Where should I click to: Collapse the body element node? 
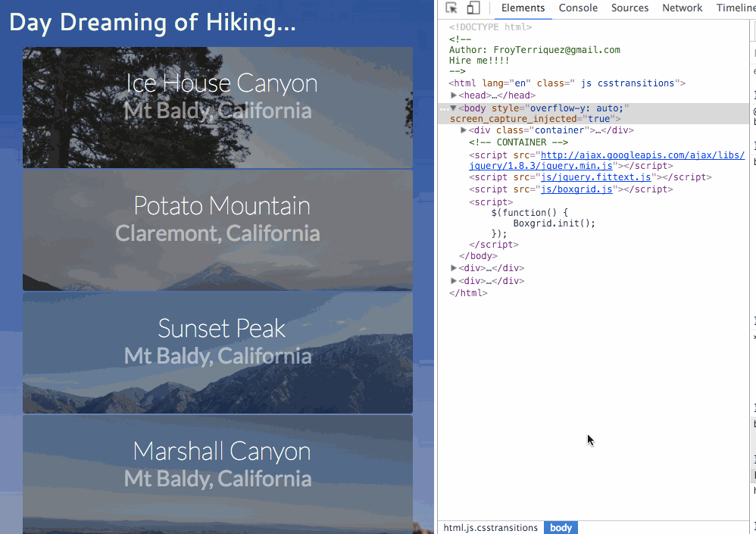(x=453, y=108)
